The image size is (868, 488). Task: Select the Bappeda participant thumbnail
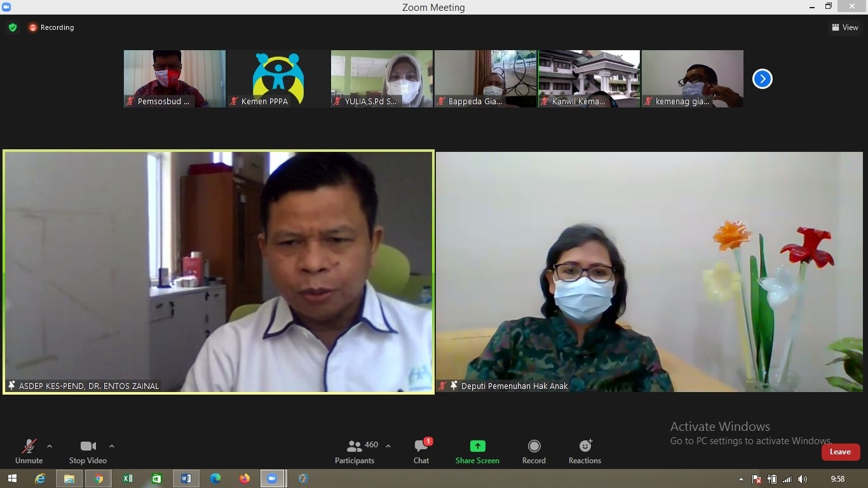(485, 79)
